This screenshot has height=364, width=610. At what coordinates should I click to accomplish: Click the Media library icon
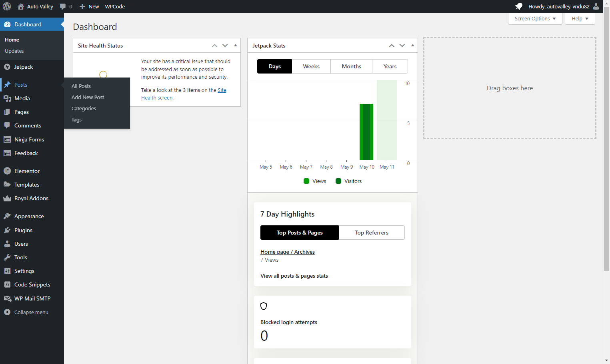tap(7, 98)
